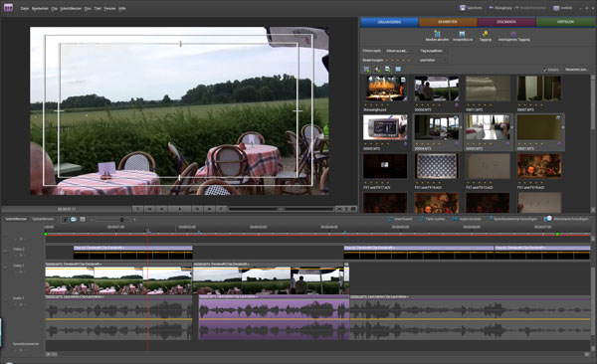
Task: Open the Clip menu
Action: pos(54,8)
